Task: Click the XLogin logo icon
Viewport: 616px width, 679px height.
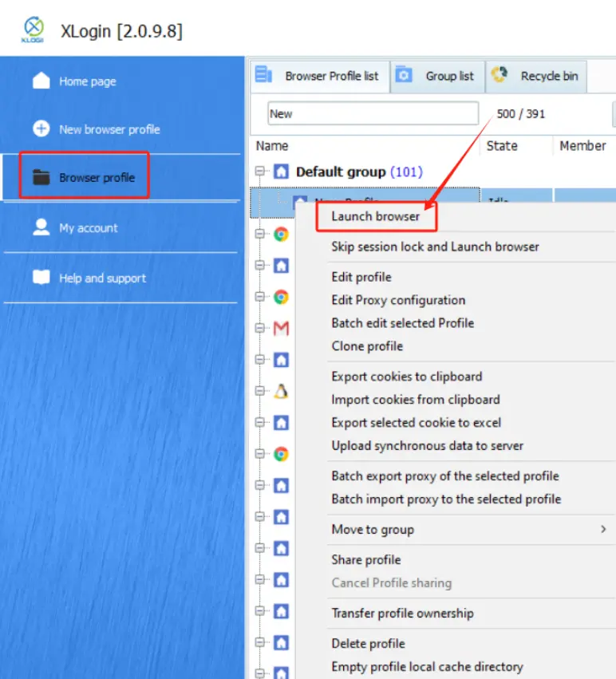Action: (34, 29)
